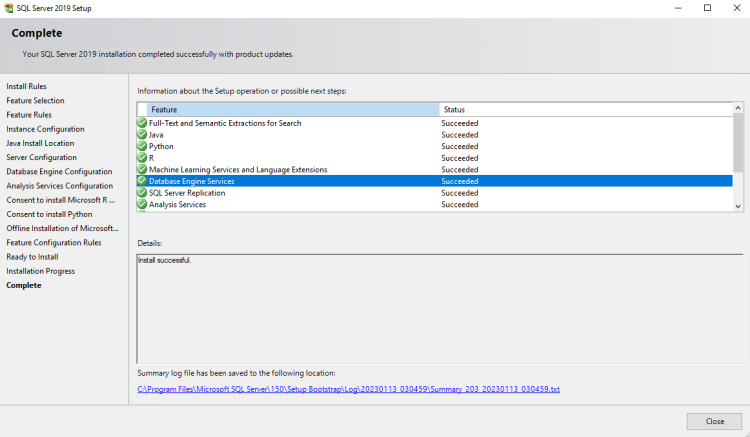Maximize the SQL Server 2019 Setup window
Viewport: 750px width, 437px height.
pyautogui.click(x=707, y=8)
